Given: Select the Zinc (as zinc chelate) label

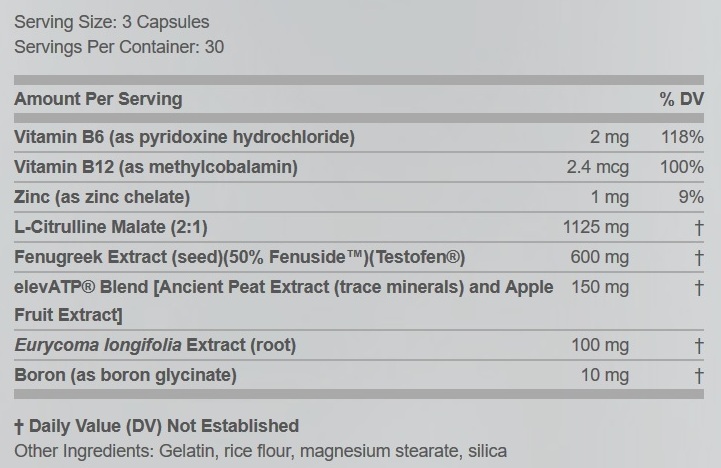Looking at the screenshot, I should pyautogui.click(x=102, y=197).
